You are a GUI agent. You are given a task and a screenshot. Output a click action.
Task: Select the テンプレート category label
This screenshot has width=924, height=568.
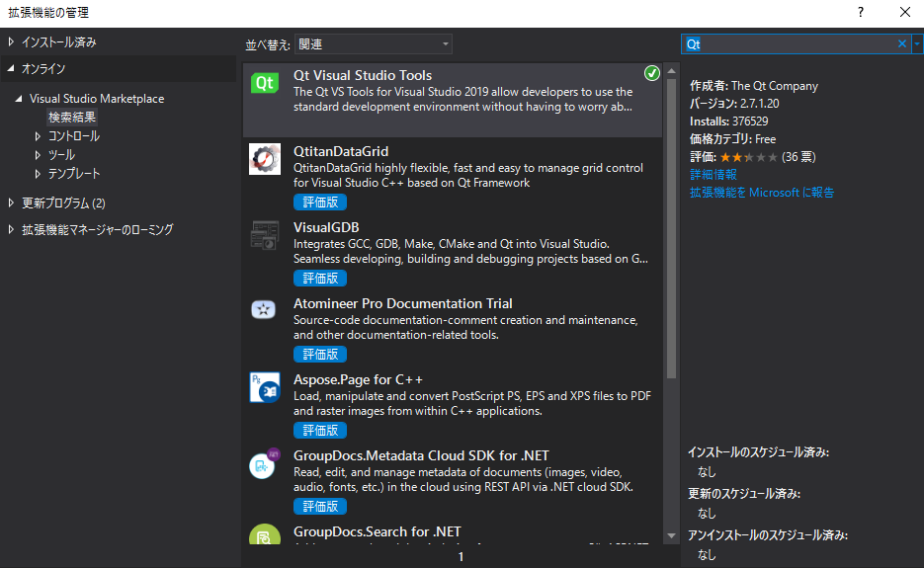[74, 174]
